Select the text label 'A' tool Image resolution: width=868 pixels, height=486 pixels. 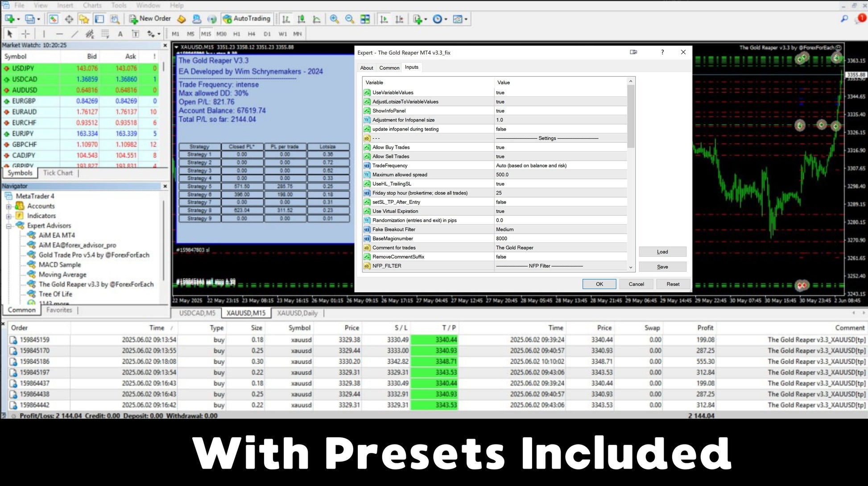click(120, 34)
